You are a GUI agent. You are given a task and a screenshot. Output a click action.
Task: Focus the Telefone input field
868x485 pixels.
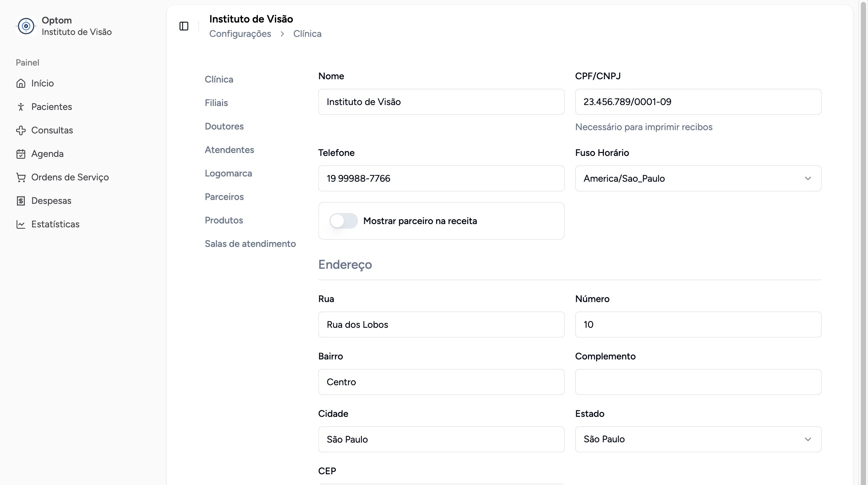[441, 178]
